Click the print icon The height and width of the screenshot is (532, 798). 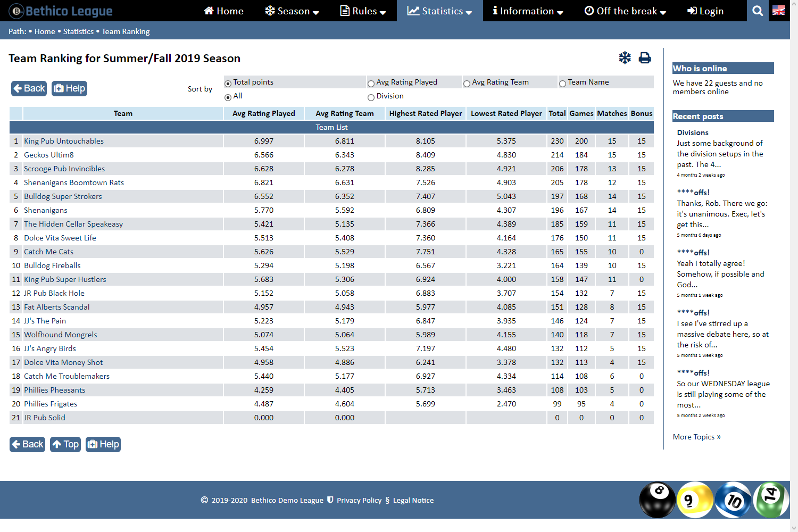(x=645, y=58)
